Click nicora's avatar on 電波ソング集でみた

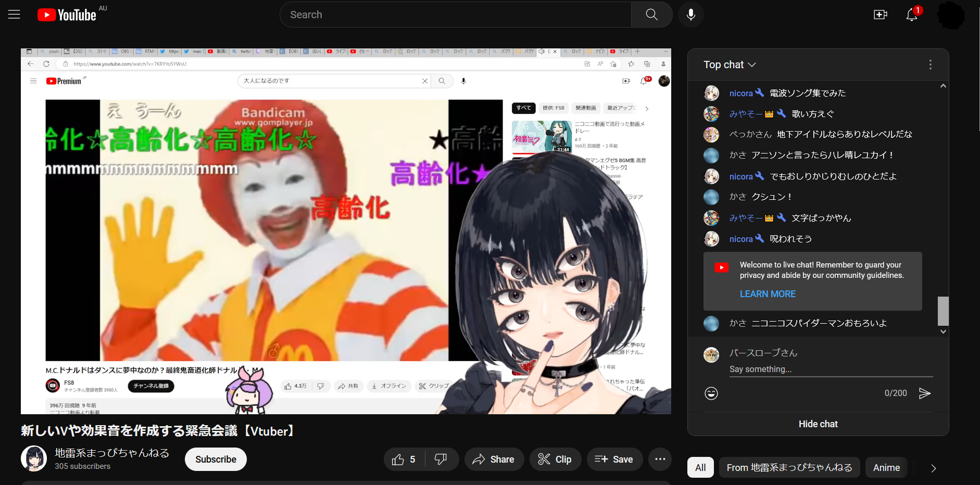pyautogui.click(x=711, y=93)
